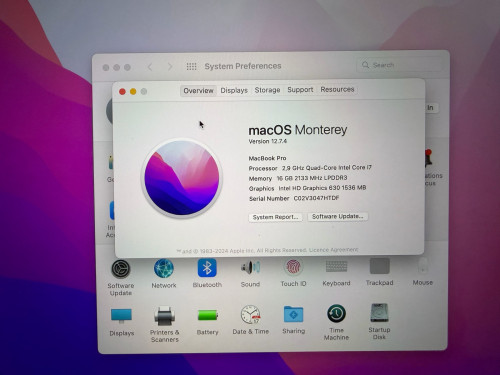
Task: Open the Sound preferences icon
Action: click(250, 267)
